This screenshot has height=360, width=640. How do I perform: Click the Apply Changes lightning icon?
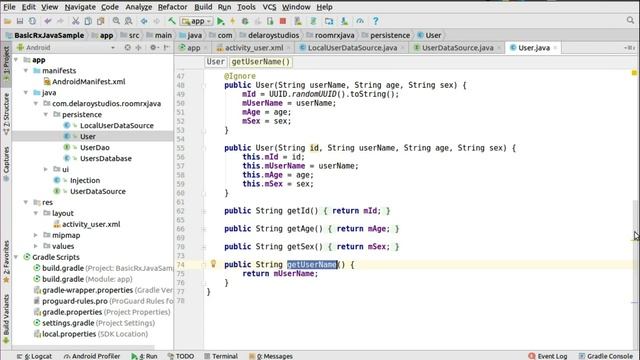tap(233, 21)
